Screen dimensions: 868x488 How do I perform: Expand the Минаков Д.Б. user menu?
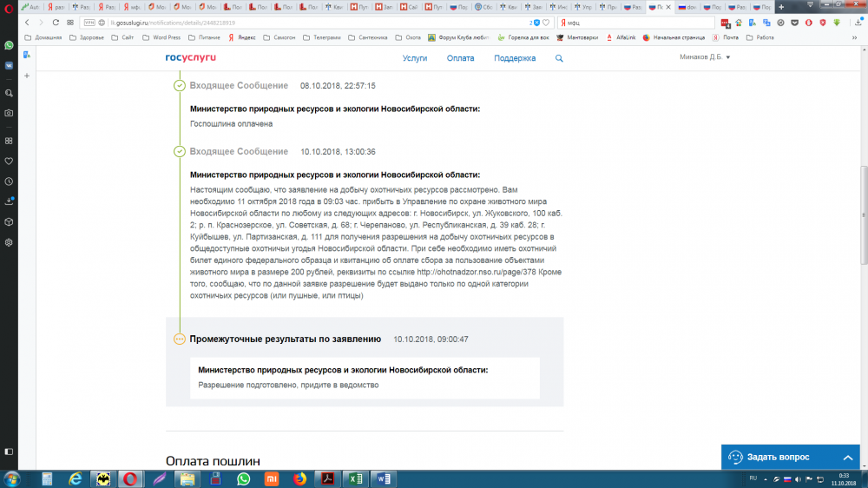coord(704,57)
